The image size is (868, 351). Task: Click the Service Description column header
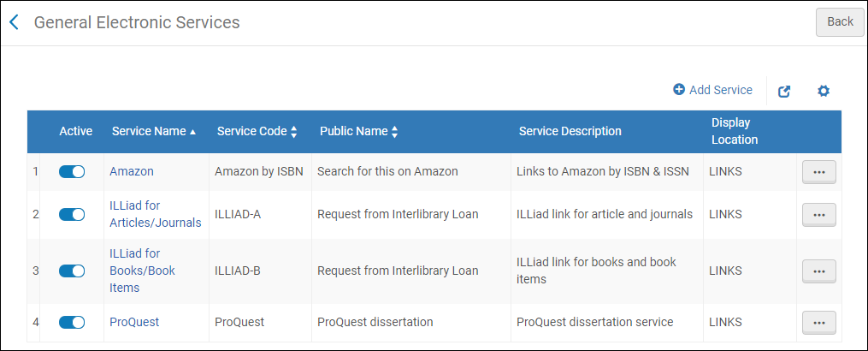[570, 132]
